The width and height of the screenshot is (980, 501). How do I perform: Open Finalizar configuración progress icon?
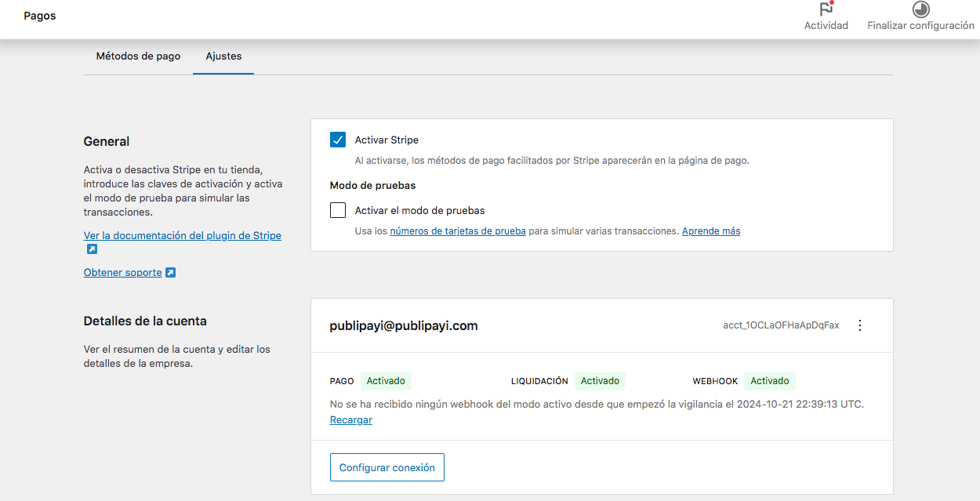point(920,9)
